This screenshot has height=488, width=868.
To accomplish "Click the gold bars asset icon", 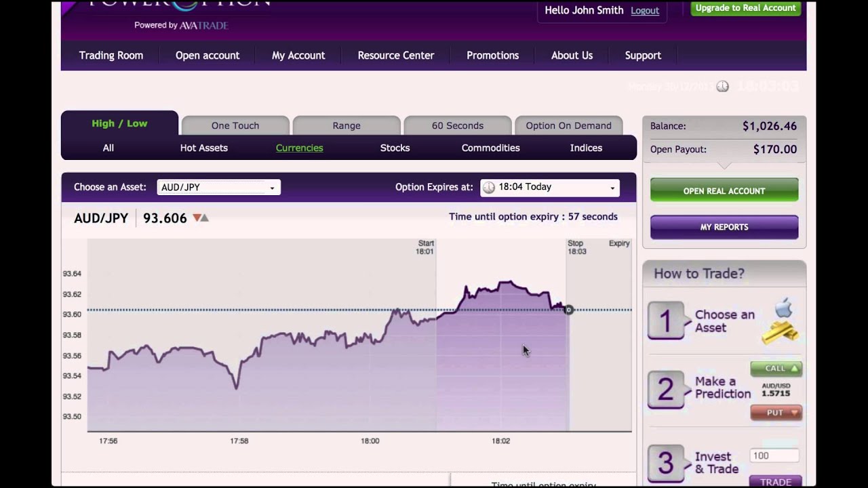I will coord(780,331).
